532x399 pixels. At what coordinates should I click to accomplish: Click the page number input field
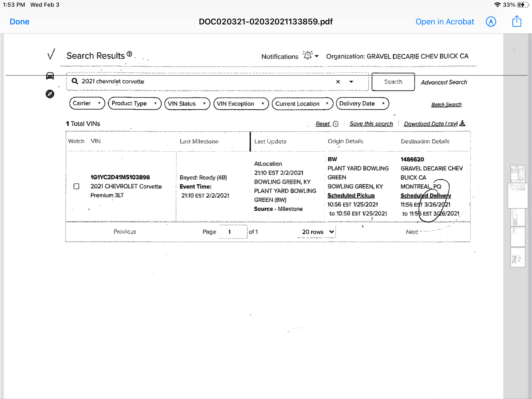coord(233,232)
